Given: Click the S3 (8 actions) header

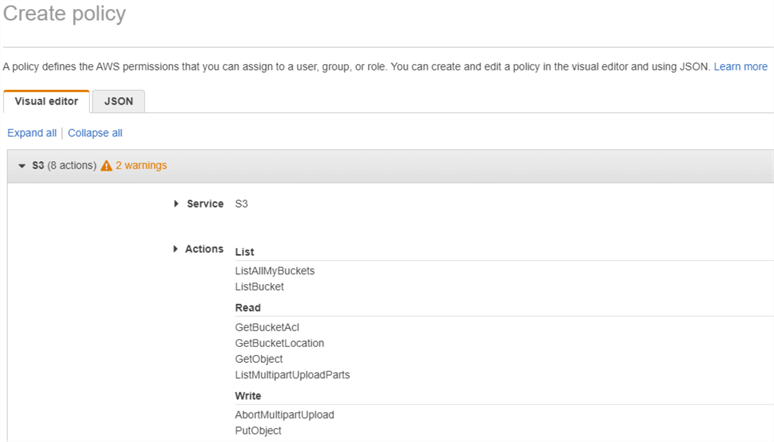Looking at the screenshot, I should [63, 166].
